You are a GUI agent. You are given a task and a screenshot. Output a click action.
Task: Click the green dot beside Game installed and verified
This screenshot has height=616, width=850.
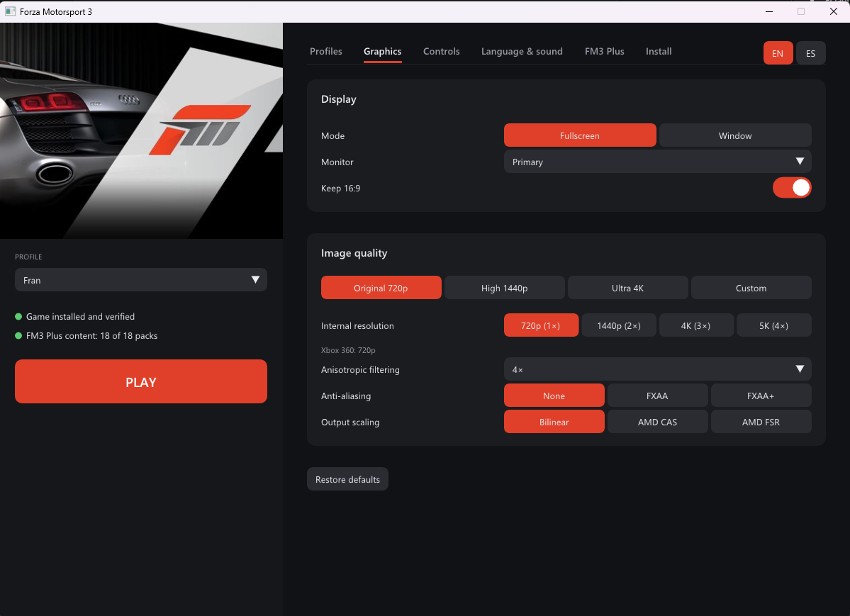18,316
